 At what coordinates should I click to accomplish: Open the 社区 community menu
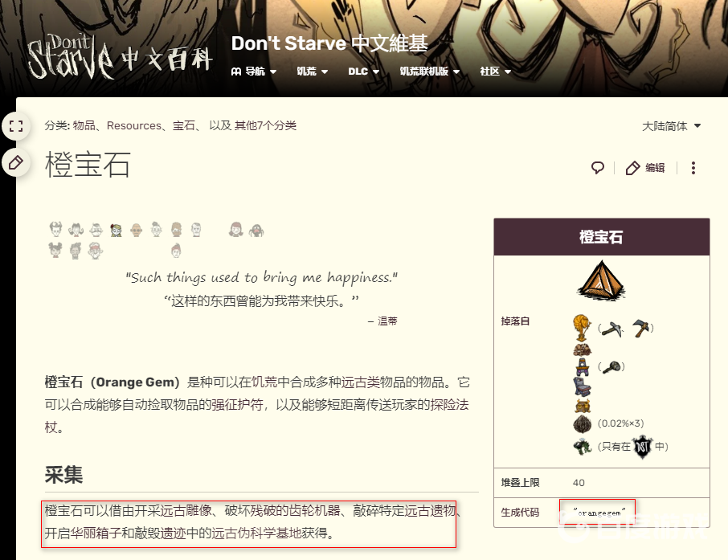tap(496, 71)
